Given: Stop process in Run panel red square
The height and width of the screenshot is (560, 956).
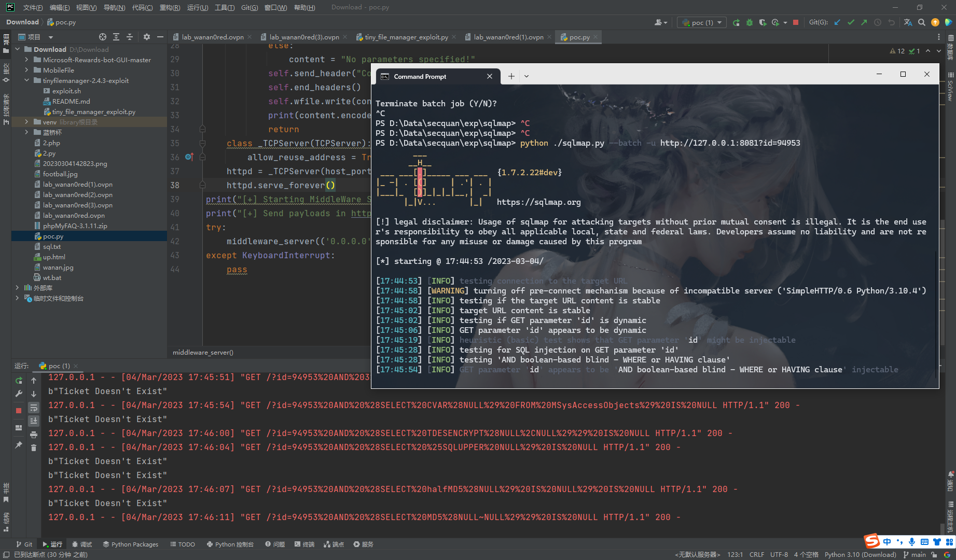Looking at the screenshot, I should coord(19,410).
